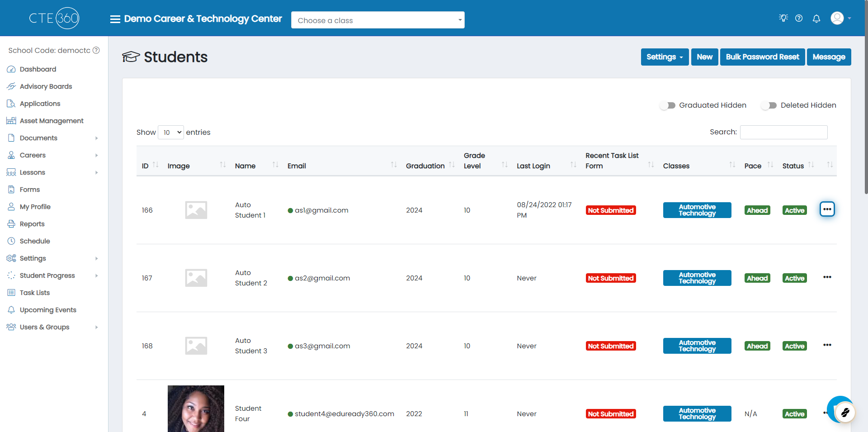
Task: Click the lightbulb tips icon
Action: coord(783,18)
